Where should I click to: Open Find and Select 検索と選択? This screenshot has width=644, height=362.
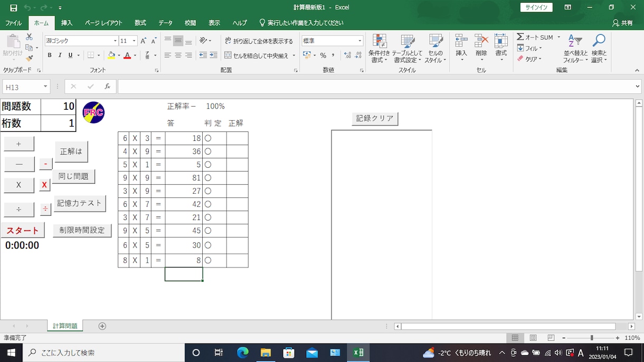coord(599,49)
